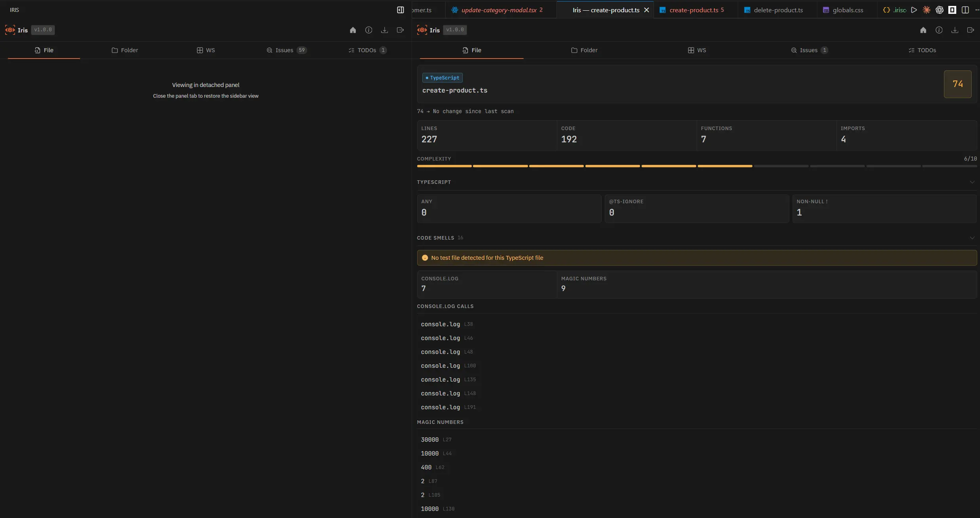
Task: Open the more actions ellipsis in the editor toolbar
Action: pyautogui.click(x=977, y=10)
